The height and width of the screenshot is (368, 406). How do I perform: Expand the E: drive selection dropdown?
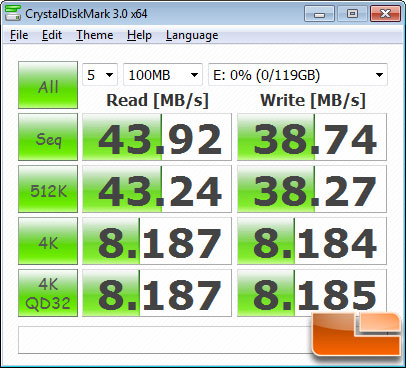click(298, 75)
